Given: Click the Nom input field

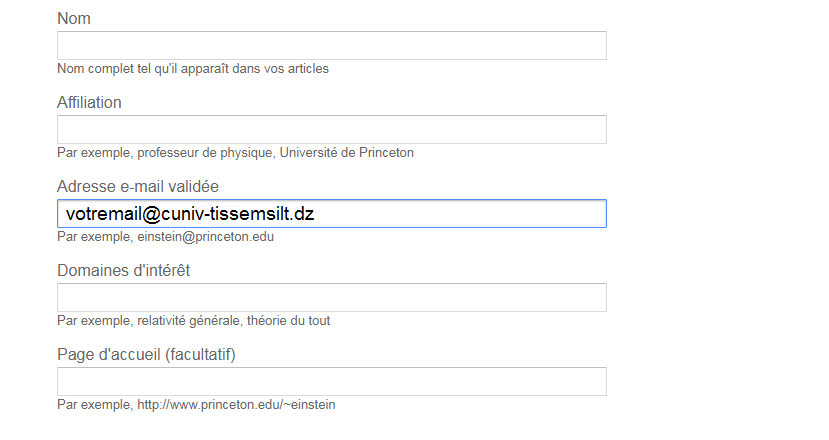Looking at the screenshot, I should pos(331,46).
